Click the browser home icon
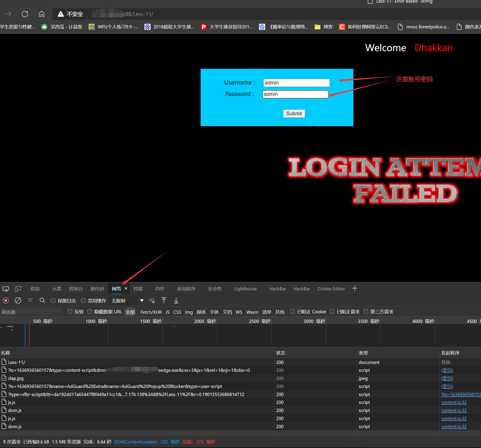This screenshot has height=448, width=481. tap(42, 14)
